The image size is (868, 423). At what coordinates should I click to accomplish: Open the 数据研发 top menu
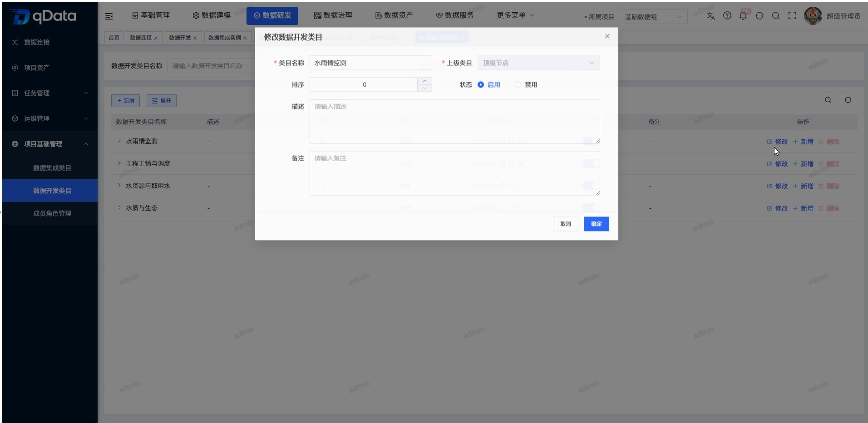pyautogui.click(x=272, y=15)
